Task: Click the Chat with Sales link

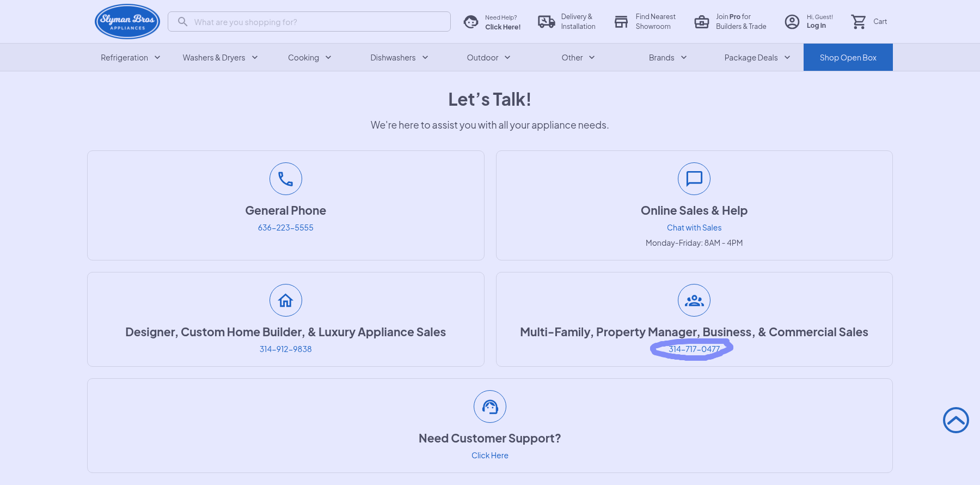Action: pyautogui.click(x=694, y=228)
